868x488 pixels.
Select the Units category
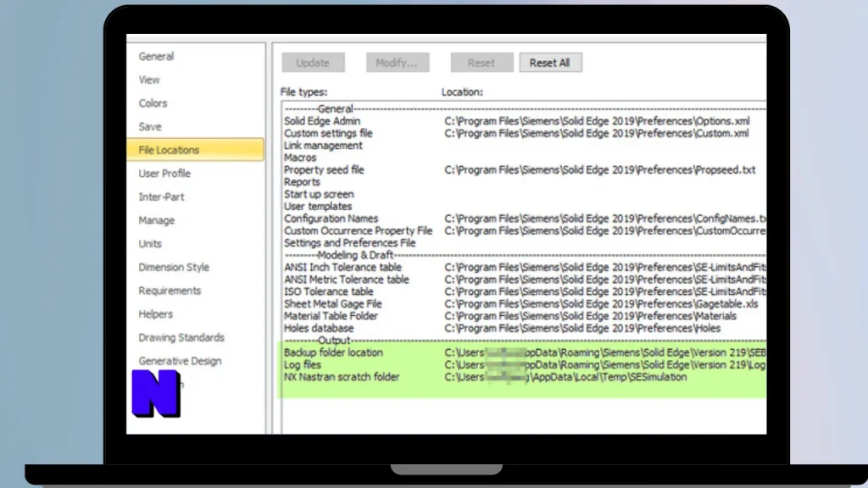[x=150, y=244]
